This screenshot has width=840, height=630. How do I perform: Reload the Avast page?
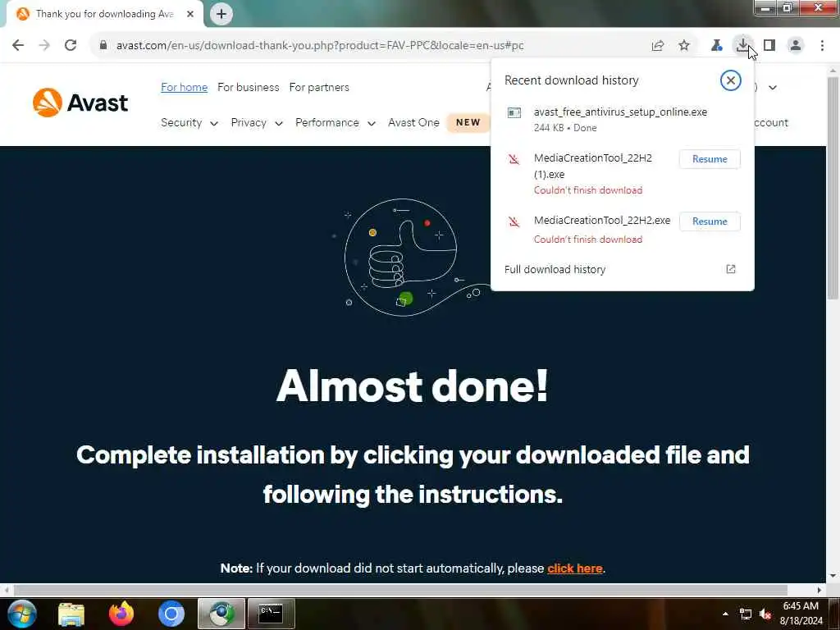coord(71,45)
